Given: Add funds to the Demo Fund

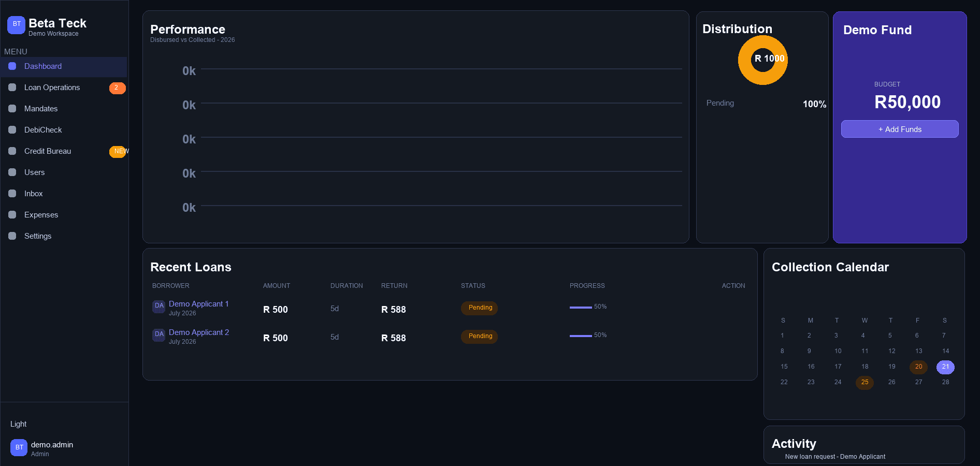Looking at the screenshot, I should (x=900, y=129).
